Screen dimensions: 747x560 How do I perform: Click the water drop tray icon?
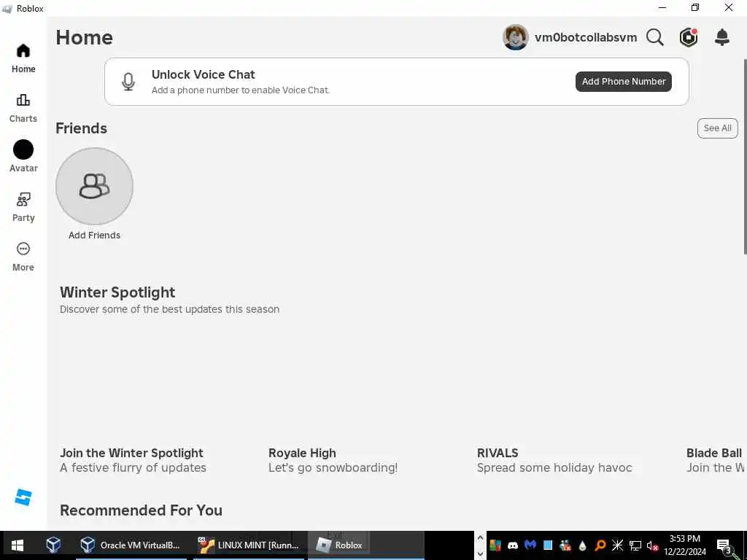[582, 545]
